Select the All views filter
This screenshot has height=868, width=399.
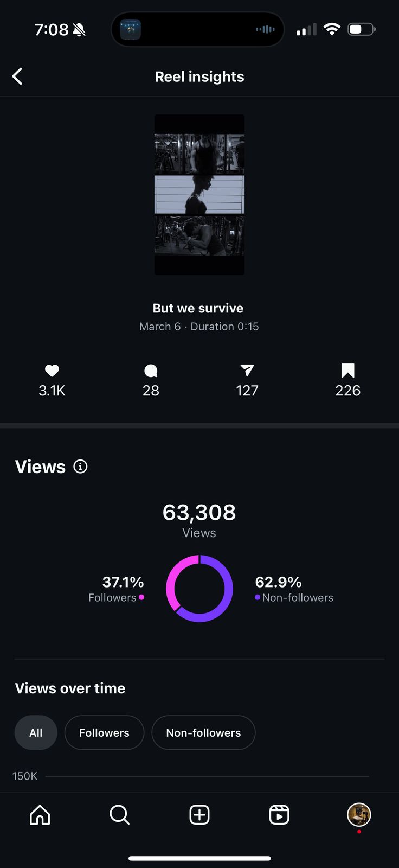[36, 732]
